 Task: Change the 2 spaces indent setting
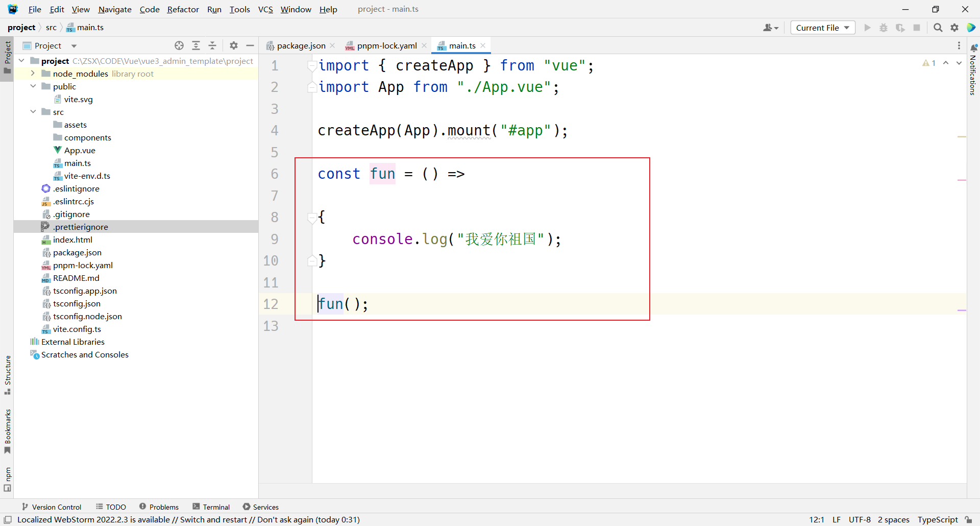(x=893, y=519)
